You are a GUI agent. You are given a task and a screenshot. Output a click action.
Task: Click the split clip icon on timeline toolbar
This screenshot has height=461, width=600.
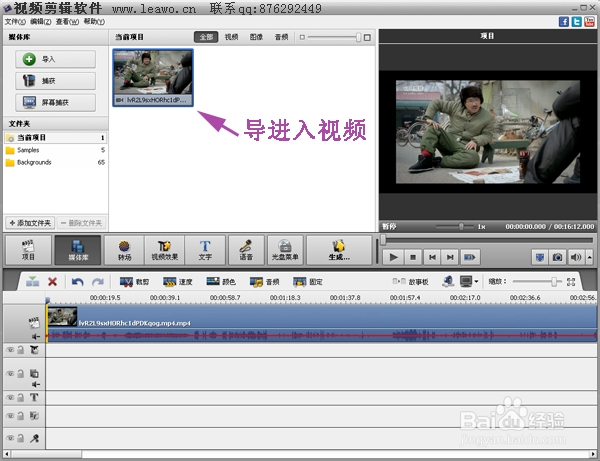click(x=32, y=282)
